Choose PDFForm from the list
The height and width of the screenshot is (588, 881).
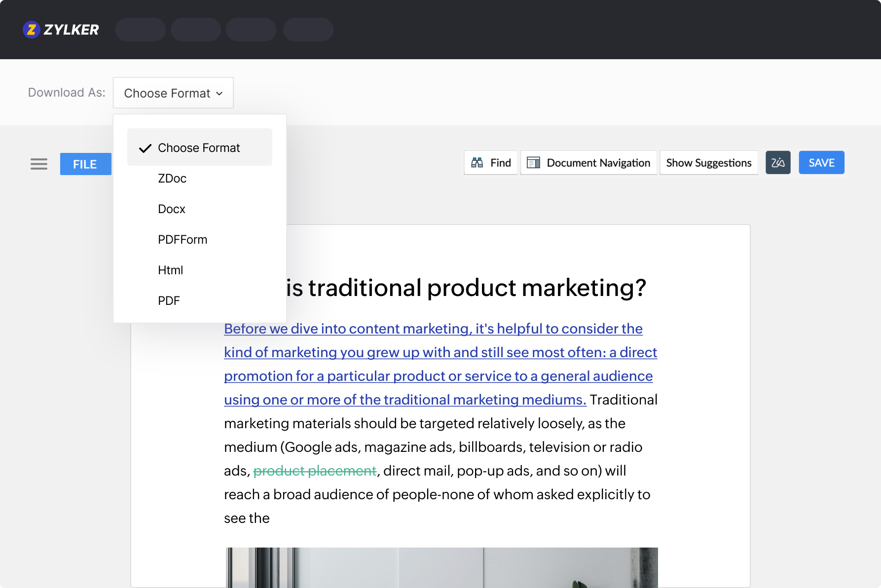click(183, 240)
